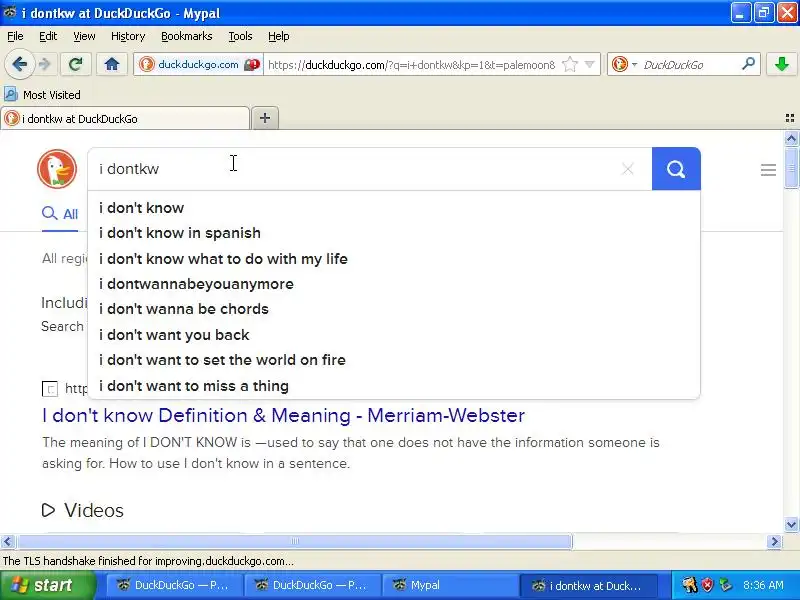The image size is (800, 600).
Task: Open the Windows Start menu
Action: [47, 585]
